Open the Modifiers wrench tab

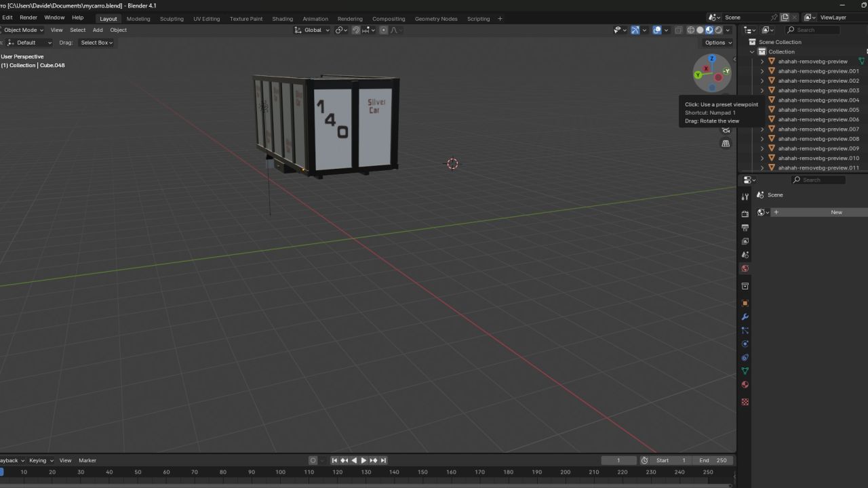pos(745,317)
